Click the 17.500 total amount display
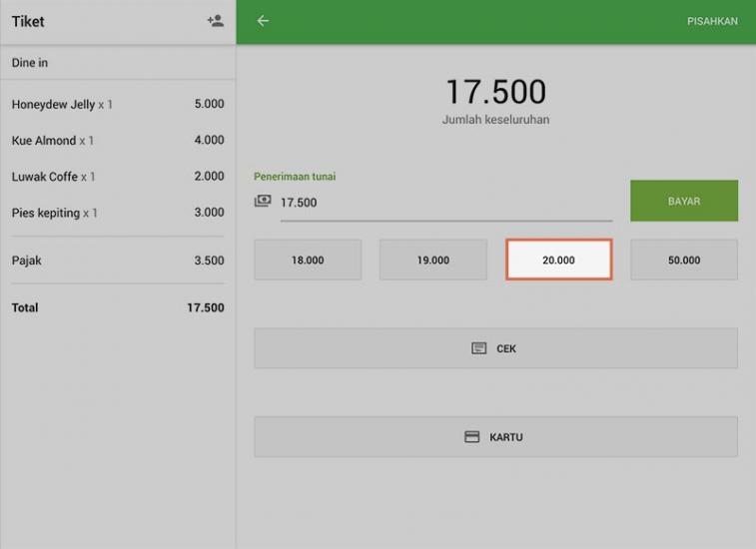This screenshot has height=549, width=756. point(495,92)
